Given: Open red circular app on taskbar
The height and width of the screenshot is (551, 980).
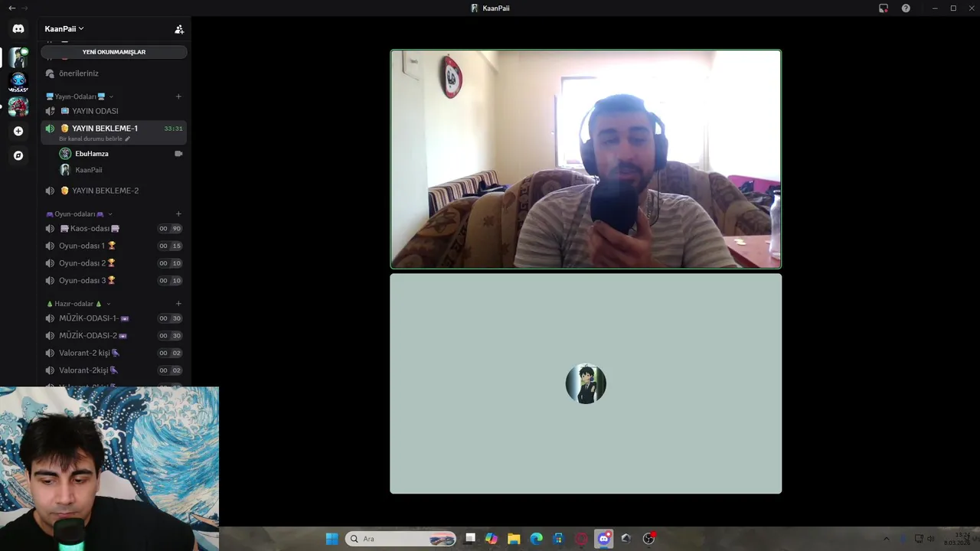Looking at the screenshot, I should pos(581,539).
